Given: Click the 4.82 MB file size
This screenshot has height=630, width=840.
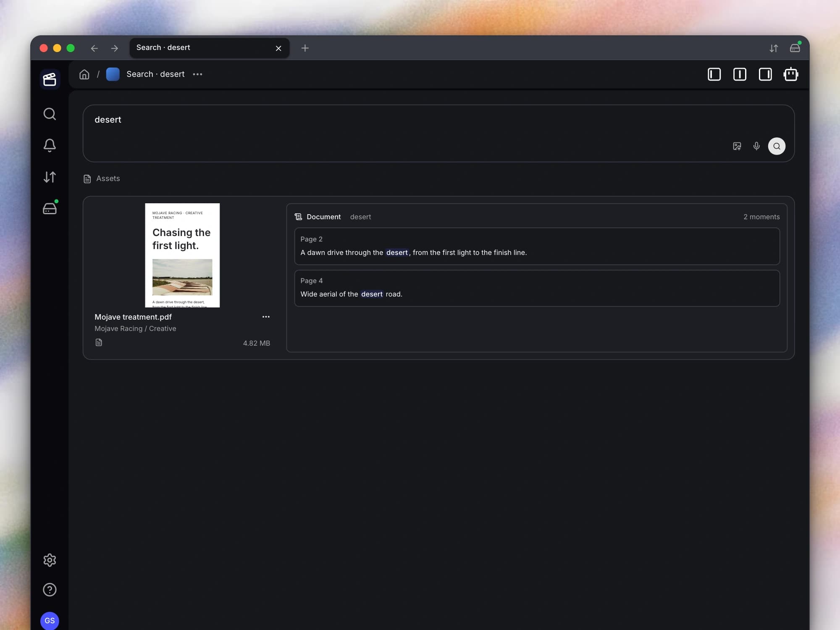Looking at the screenshot, I should point(256,343).
